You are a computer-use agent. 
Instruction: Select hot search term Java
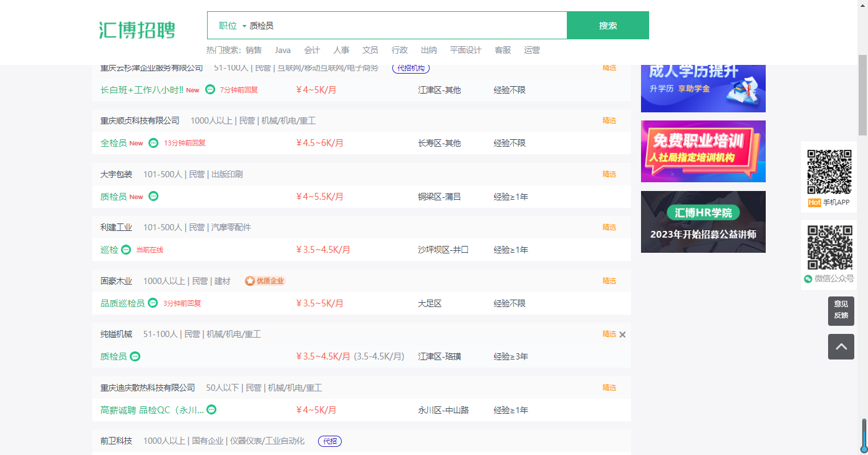pos(282,50)
